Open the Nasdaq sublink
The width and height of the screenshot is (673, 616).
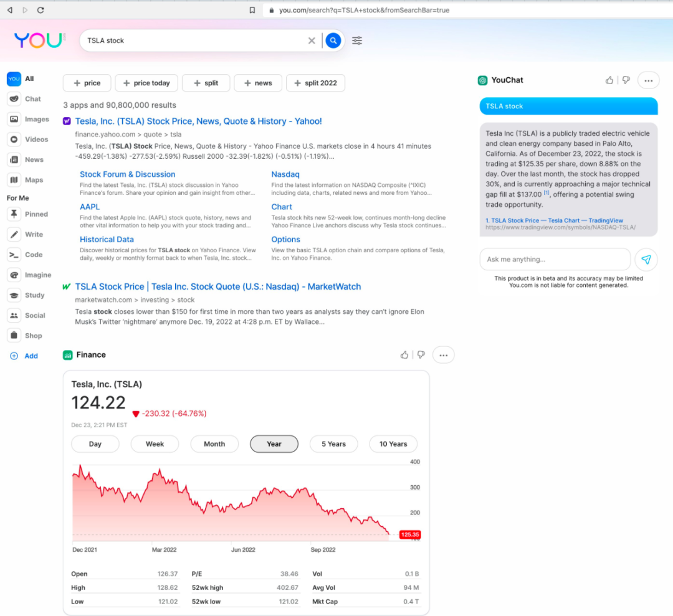coord(285,174)
